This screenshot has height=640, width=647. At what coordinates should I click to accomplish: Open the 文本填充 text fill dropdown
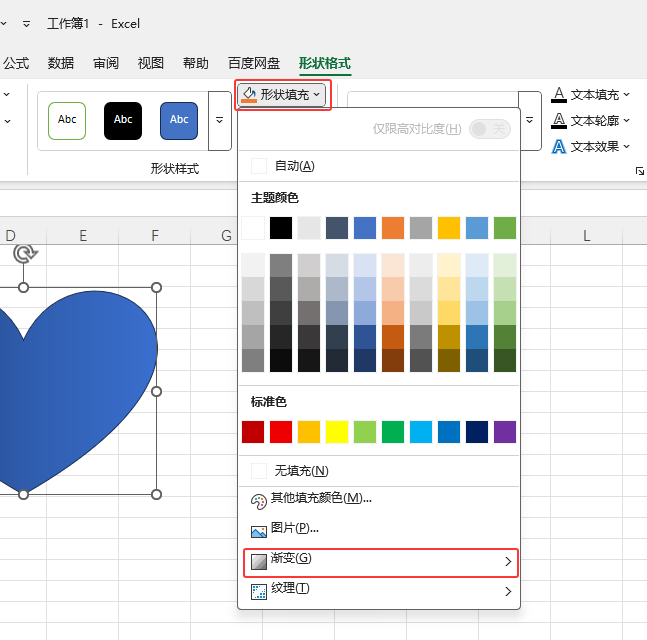coord(590,95)
